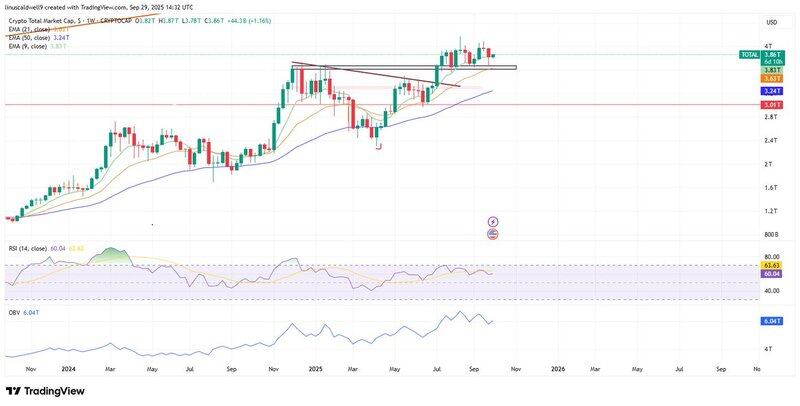Screen dimensions: 800x406
Task: Click the blue 6.04T OBV value label
Action: (x=771, y=321)
